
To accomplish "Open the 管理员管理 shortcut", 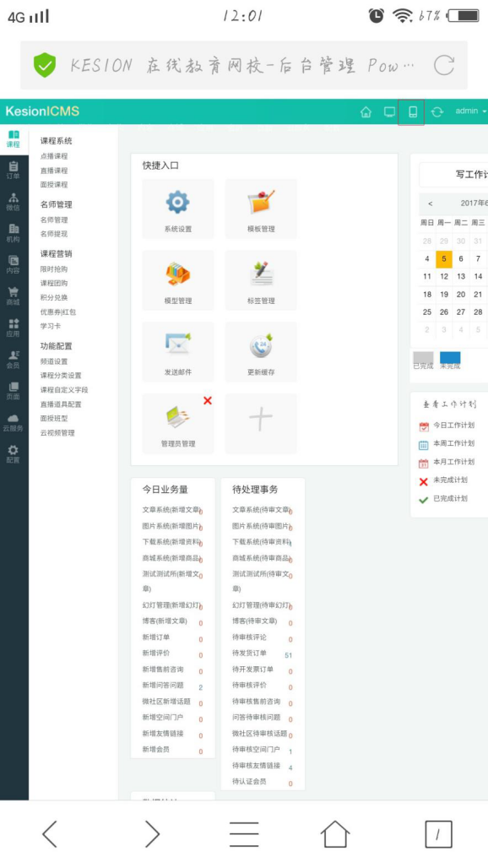I will tap(177, 424).
